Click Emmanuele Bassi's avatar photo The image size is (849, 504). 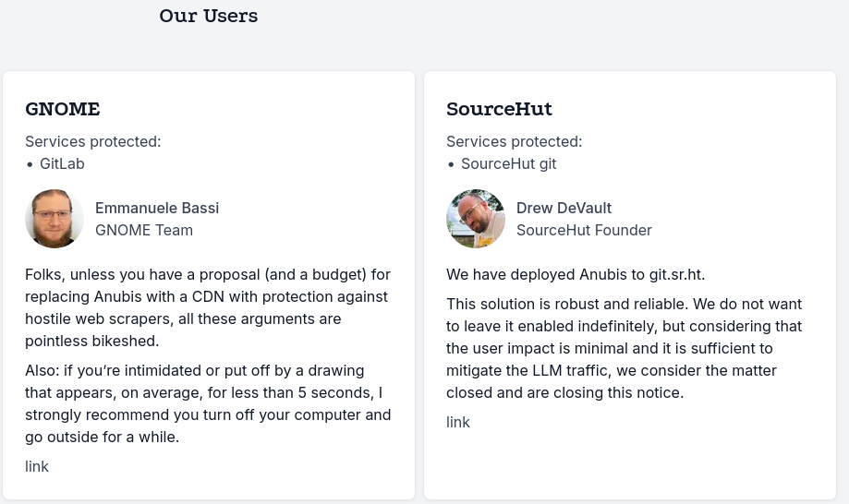point(55,219)
